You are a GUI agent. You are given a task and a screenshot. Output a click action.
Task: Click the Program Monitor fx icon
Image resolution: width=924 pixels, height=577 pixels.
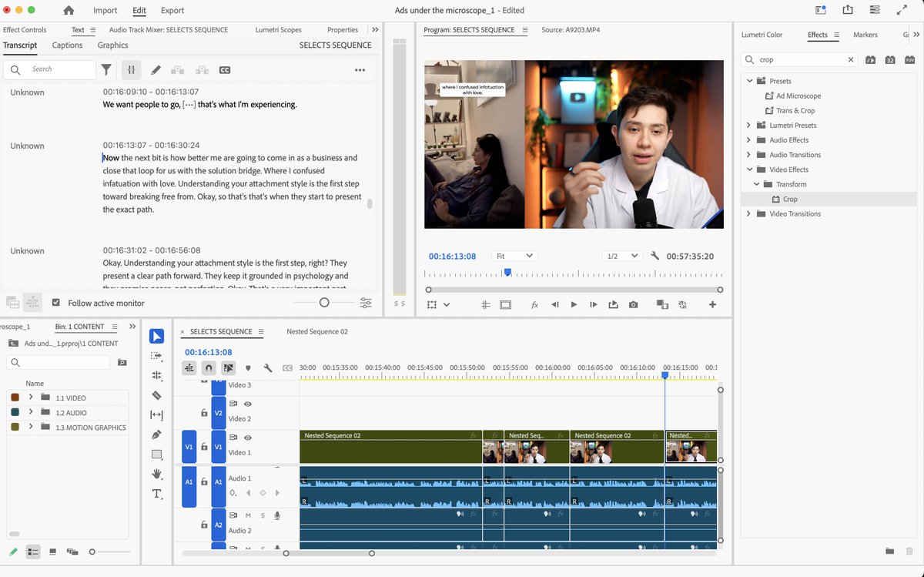(x=534, y=305)
